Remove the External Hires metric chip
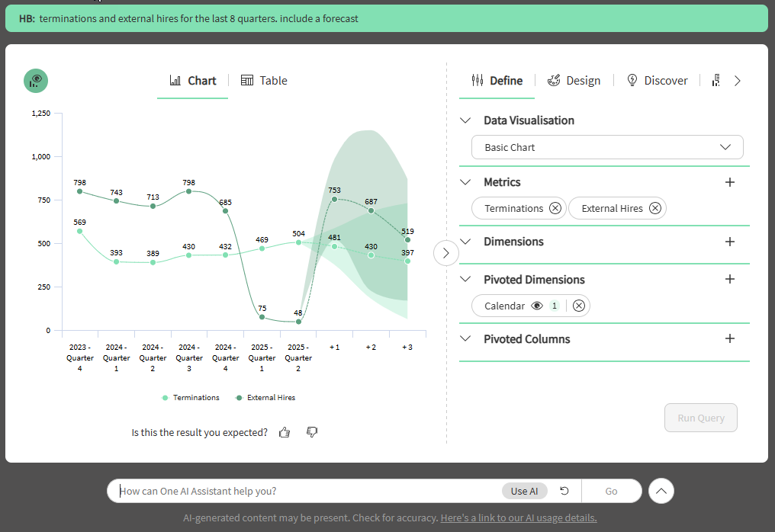The image size is (775, 532). pos(654,208)
